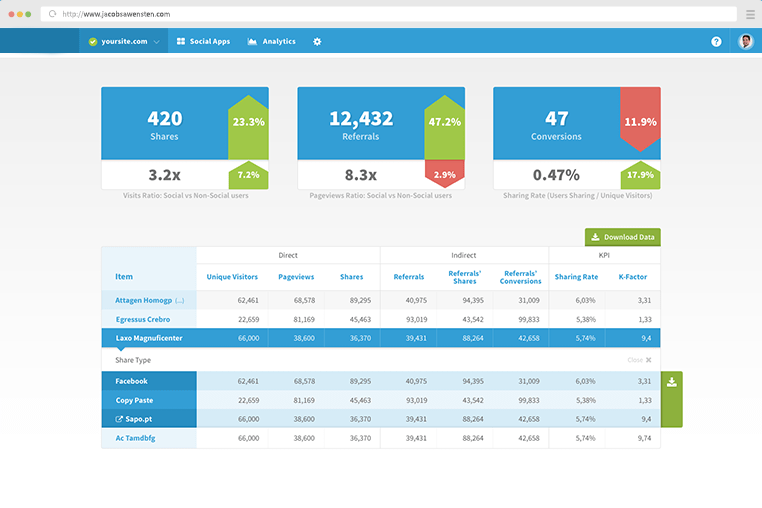Open the settings gear in navbar
Viewport: 762px width, 508px height.
[317, 42]
